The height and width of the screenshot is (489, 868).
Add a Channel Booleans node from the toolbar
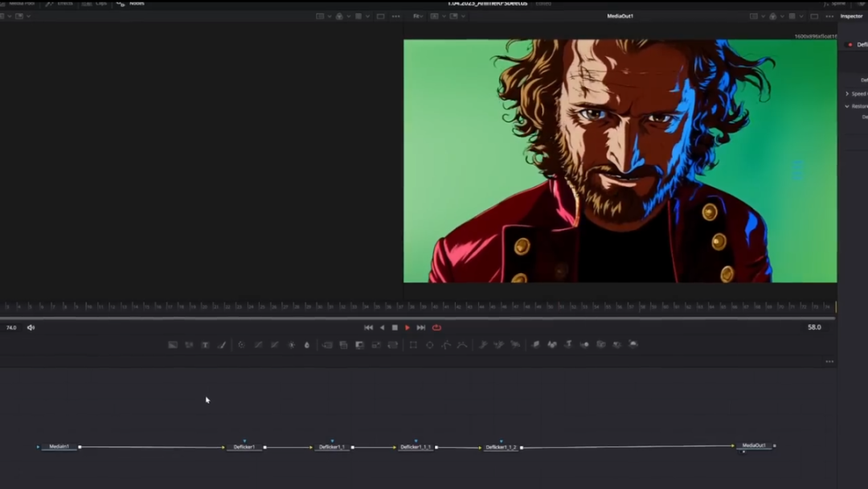coord(343,344)
